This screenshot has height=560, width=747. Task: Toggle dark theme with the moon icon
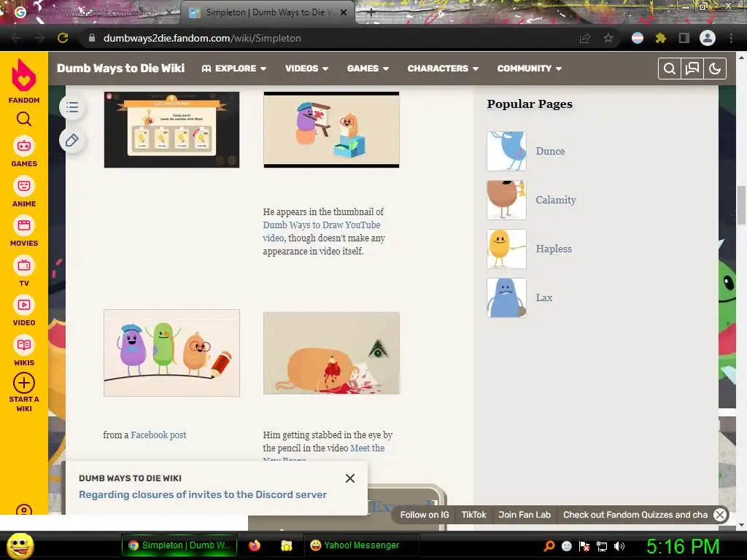715,69
